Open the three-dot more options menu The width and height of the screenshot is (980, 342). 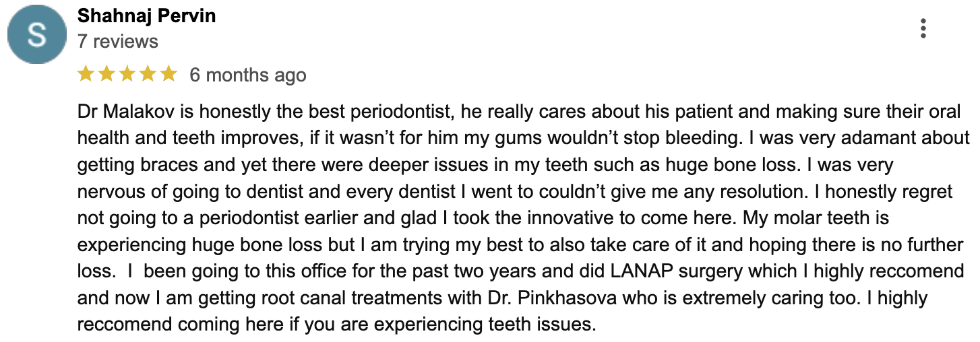pos(923,28)
